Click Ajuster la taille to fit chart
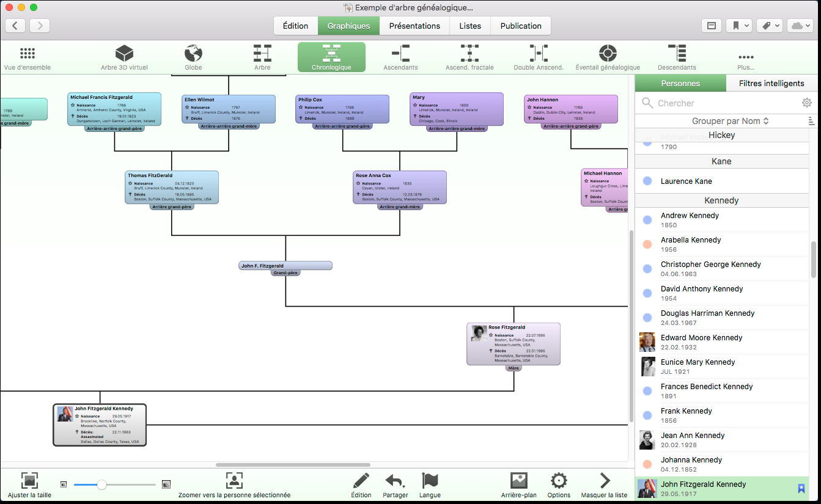Image resolution: width=821 pixels, height=504 pixels. [x=29, y=485]
